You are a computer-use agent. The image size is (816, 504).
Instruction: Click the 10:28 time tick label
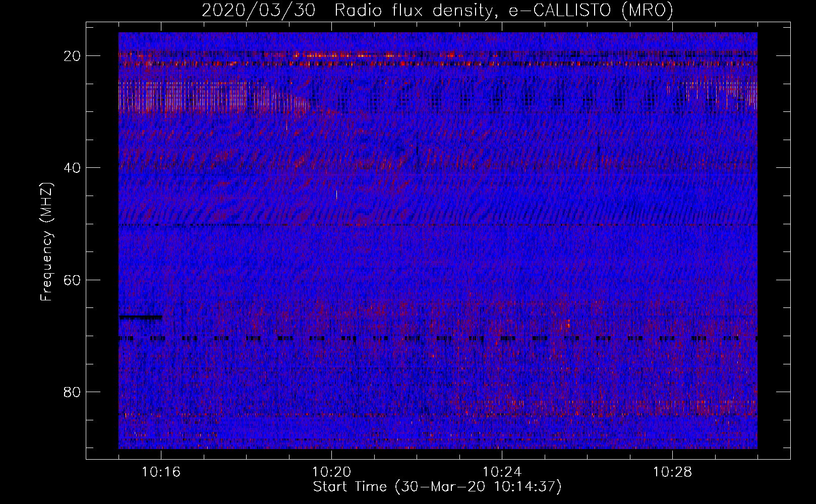(673, 472)
